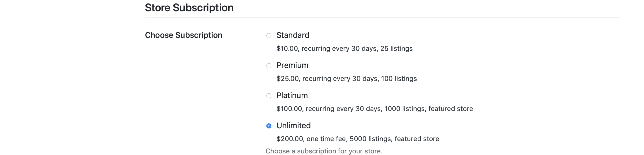The width and height of the screenshot is (644, 155).
Task: Click the "Choose a subscription for your store" hint
Action: point(324,151)
